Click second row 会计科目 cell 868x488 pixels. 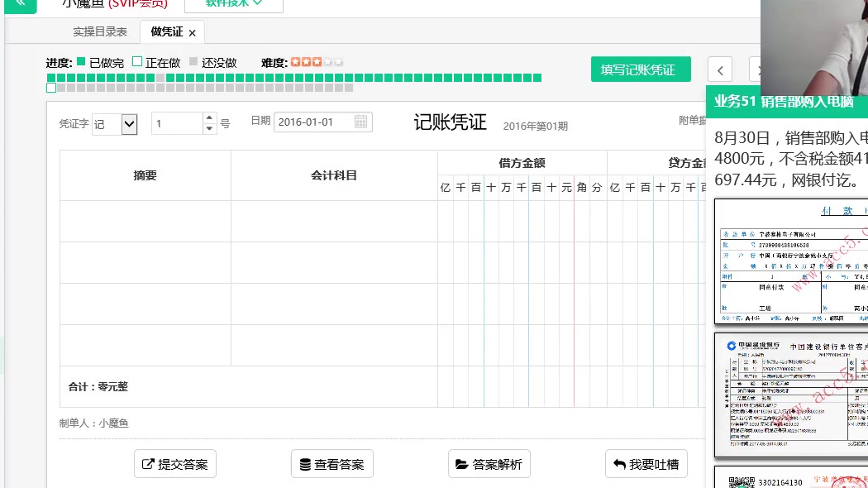(x=334, y=262)
